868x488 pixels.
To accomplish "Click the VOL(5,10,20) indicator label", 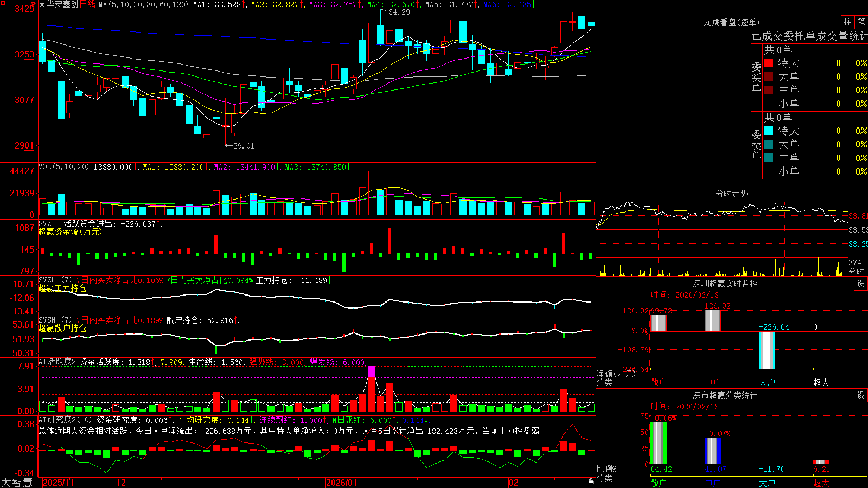I will pyautogui.click(x=63, y=167).
